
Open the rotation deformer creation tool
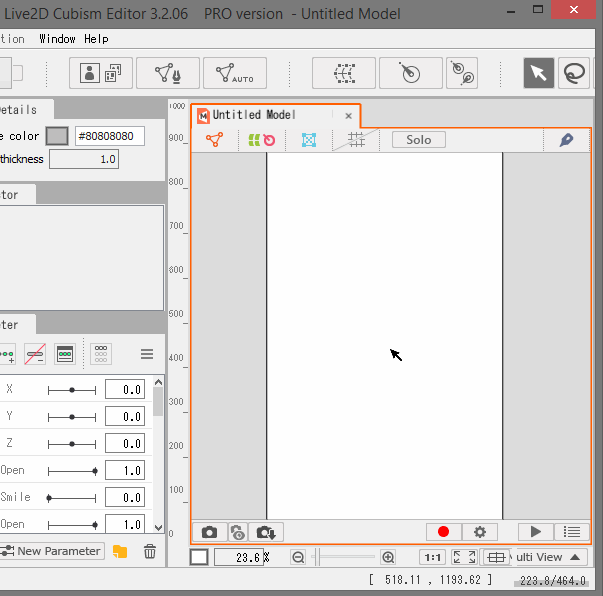tap(462, 73)
